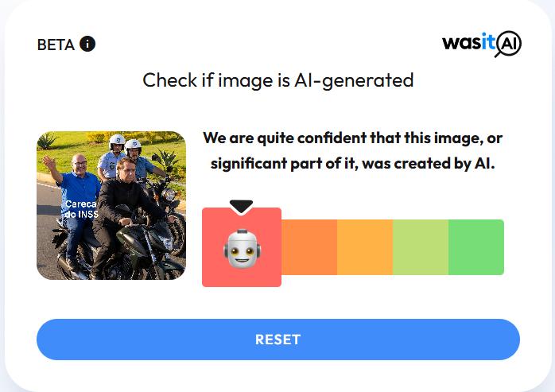Click the motorcycle headlight in the thumbnail

169,194
